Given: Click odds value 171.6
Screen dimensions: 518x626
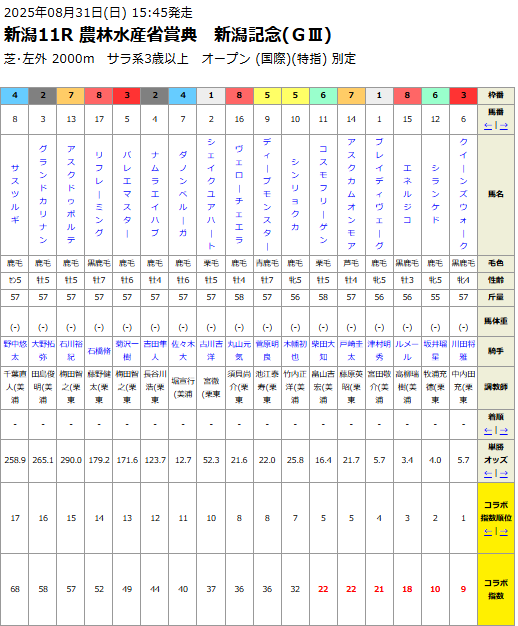Looking at the screenshot, I should coord(127,460).
